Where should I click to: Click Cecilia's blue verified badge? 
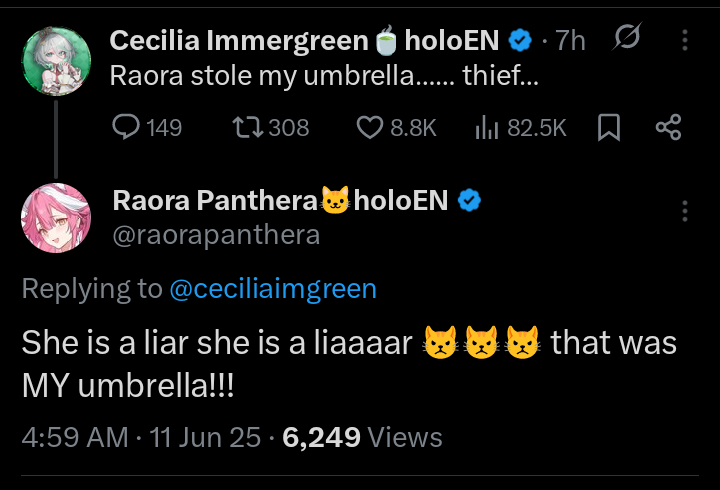click(519, 41)
